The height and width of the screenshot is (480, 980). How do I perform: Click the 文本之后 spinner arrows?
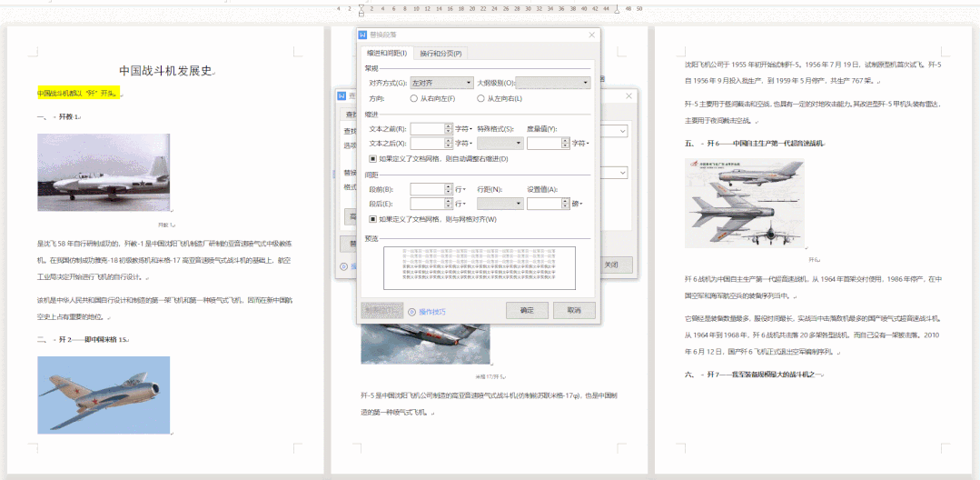(448, 144)
